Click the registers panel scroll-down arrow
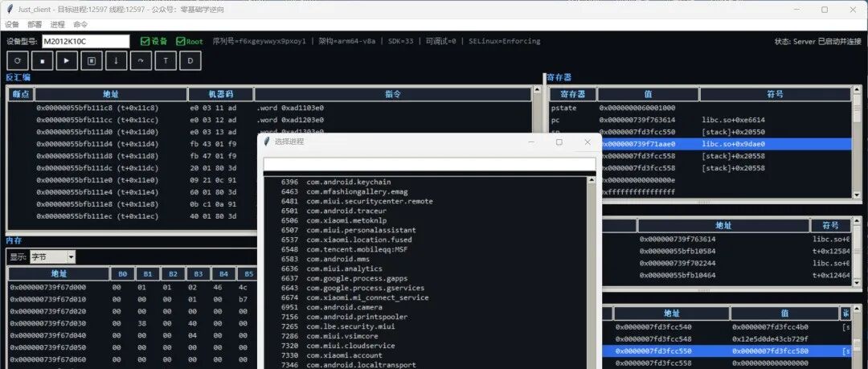Image resolution: width=868 pixels, height=369 pixels. (857, 195)
